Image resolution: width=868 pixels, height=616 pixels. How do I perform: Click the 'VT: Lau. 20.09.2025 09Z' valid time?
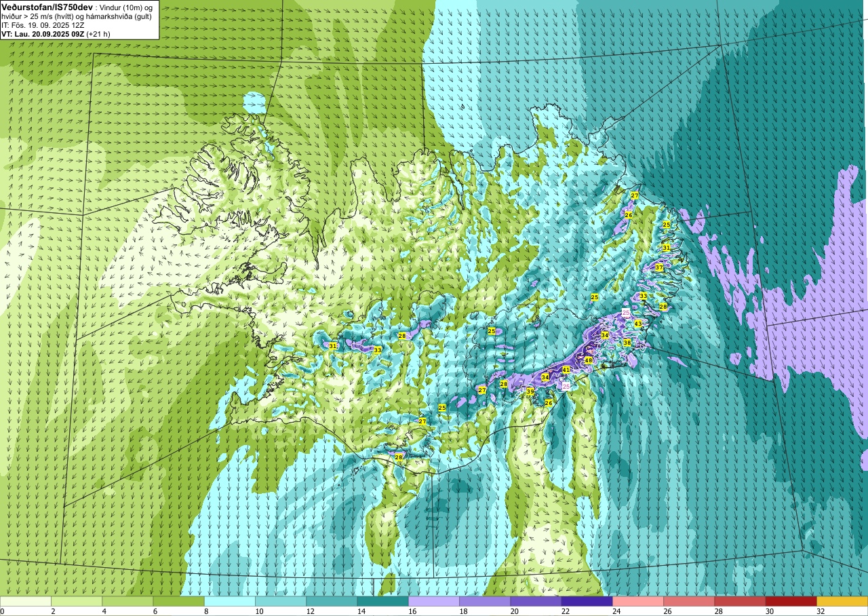42,34
